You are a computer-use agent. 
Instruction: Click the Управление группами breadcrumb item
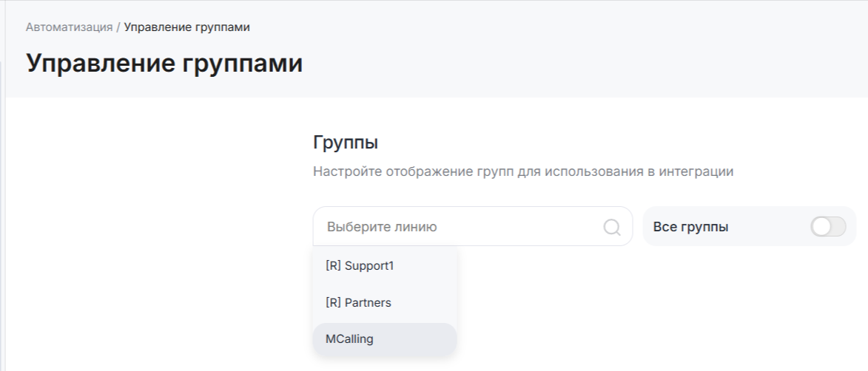(186, 27)
